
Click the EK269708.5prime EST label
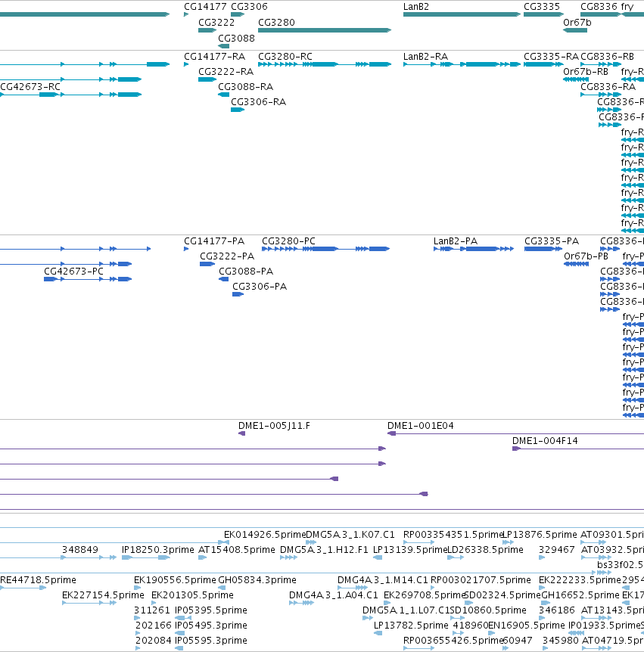click(x=424, y=595)
